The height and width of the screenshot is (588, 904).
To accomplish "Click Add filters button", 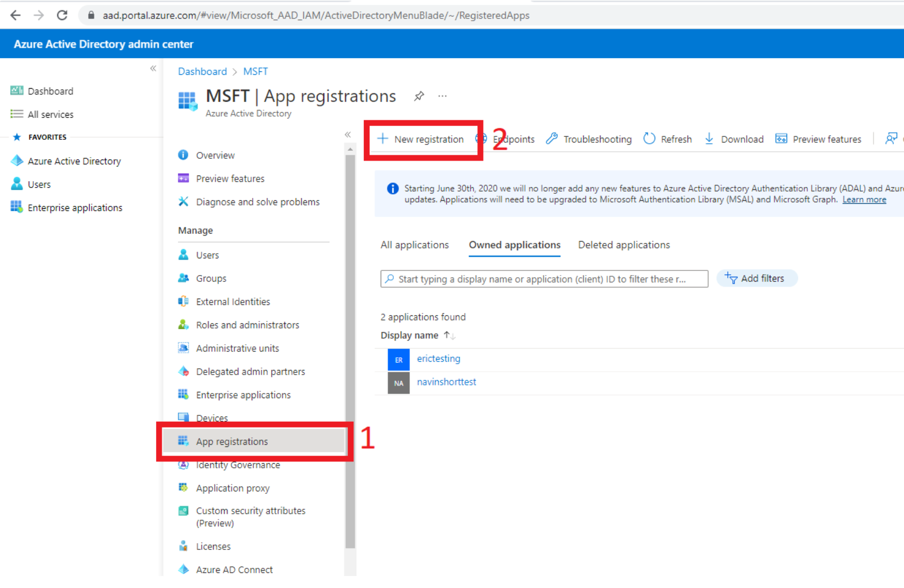I will [x=756, y=278].
